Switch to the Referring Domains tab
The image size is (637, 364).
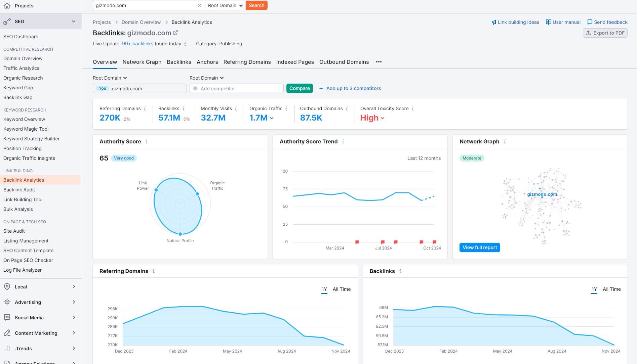pos(247,62)
